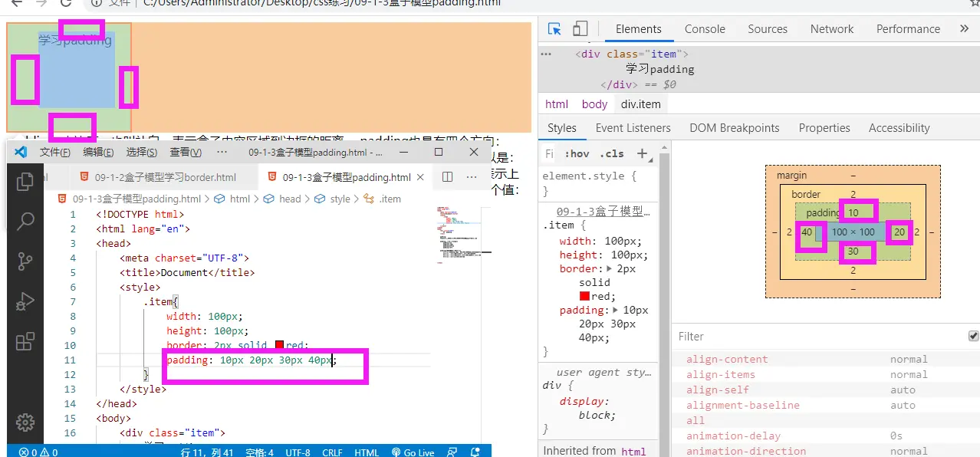
Task: Open the 选择(S) menu
Action: tap(142, 152)
